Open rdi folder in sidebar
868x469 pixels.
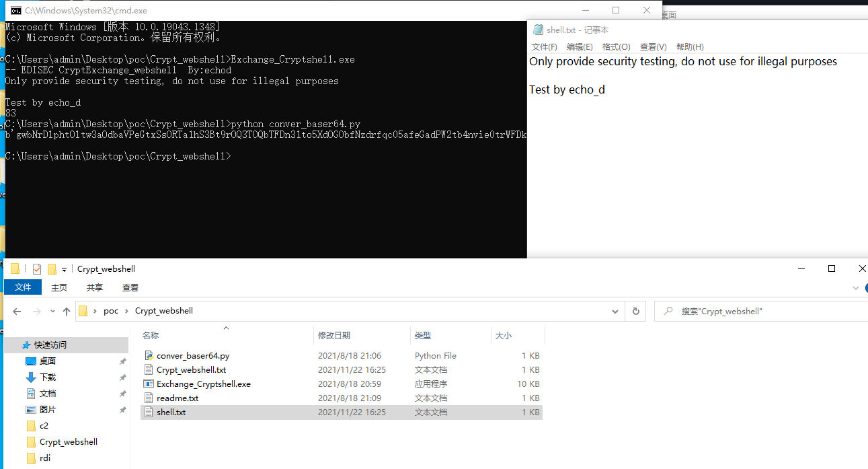point(45,458)
